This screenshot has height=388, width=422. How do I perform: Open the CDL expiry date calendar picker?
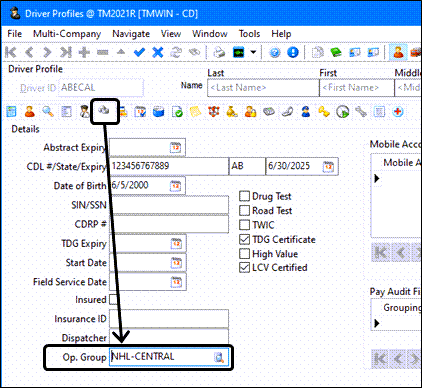(x=329, y=166)
